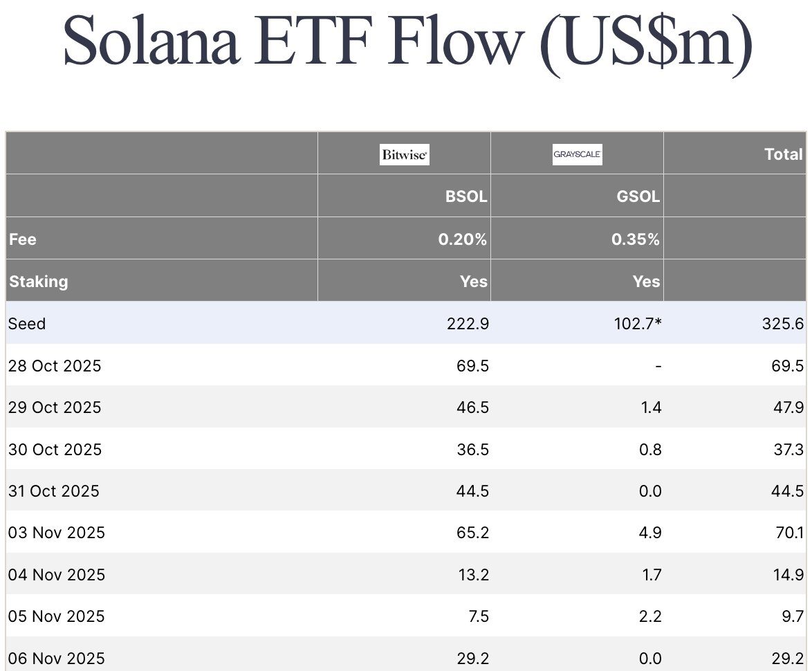Click the 70.1 total flow value
812x671 pixels.
(789, 533)
